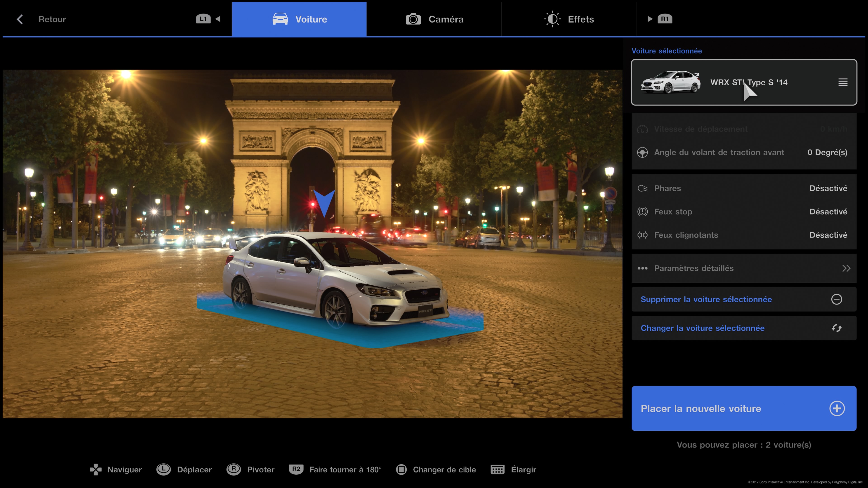Click the speedometer icon by Vitesse de déplacement
This screenshot has height=488, width=868.
tap(642, 129)
